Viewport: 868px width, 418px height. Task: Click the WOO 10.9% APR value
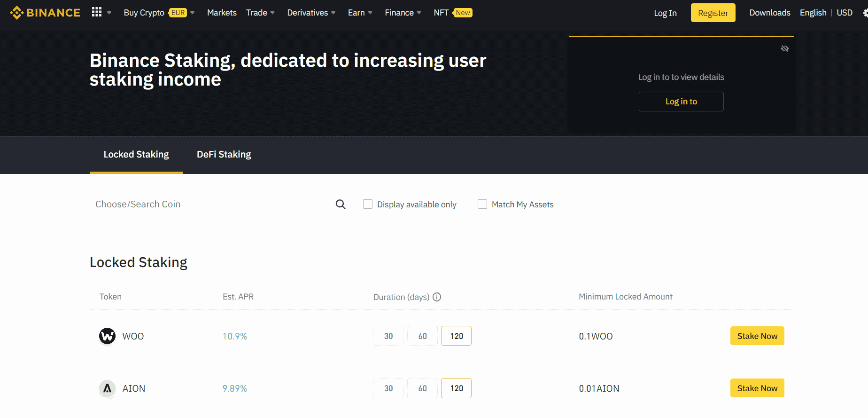[x=235, y=336]
